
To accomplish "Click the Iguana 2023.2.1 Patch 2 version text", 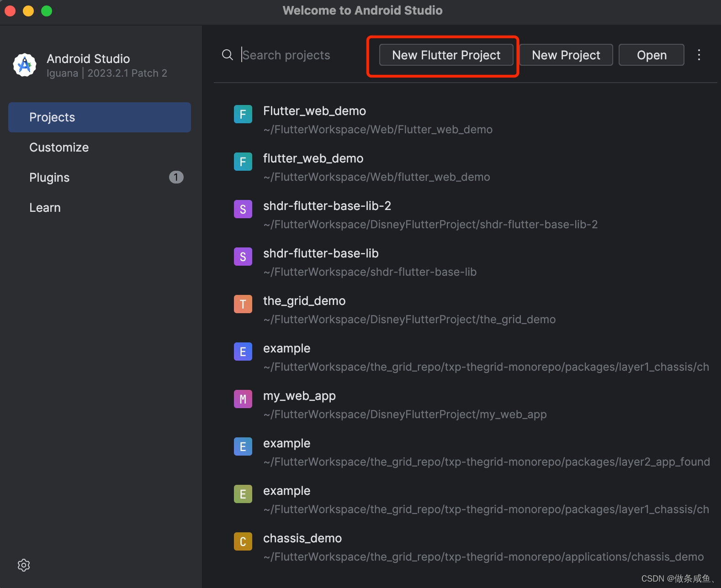I will coord(107,73).
